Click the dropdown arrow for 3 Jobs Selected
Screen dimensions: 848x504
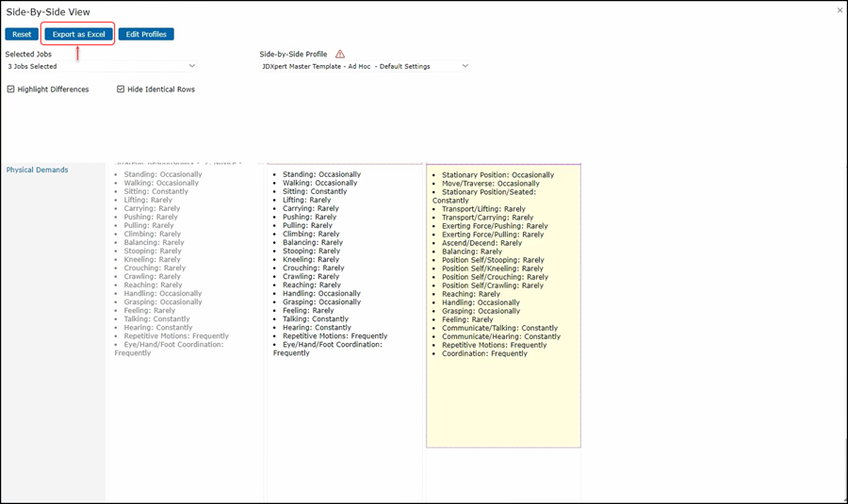(192, 67)
